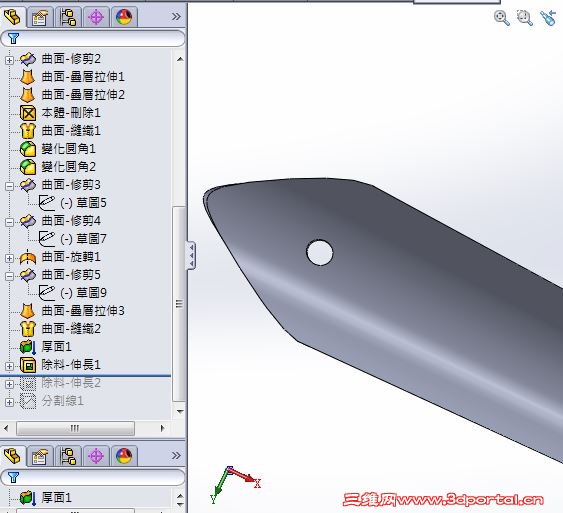Collapse the 曲面-修剪5 feature node
563x513 pixels.
coord(9,276)
